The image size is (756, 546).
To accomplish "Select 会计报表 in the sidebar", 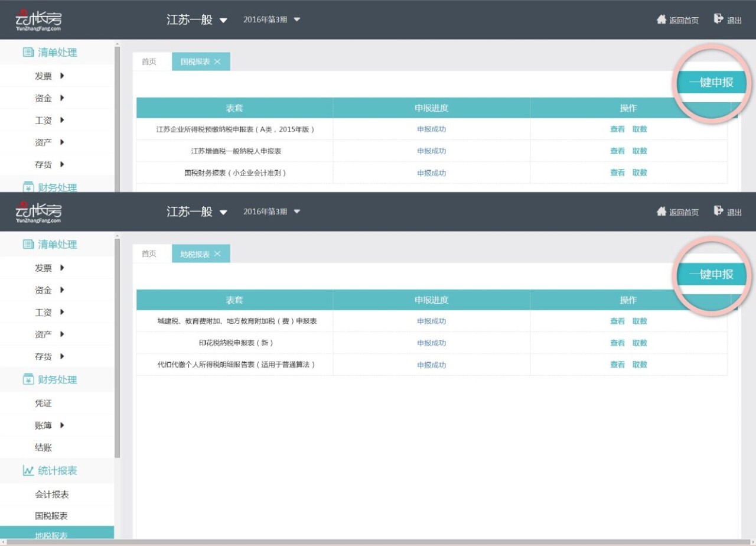I will click(x=51, y=495).
